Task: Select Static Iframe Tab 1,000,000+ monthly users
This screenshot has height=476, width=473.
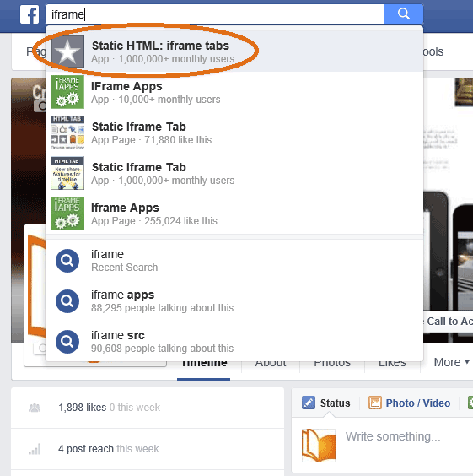Action: click(234, 173)
